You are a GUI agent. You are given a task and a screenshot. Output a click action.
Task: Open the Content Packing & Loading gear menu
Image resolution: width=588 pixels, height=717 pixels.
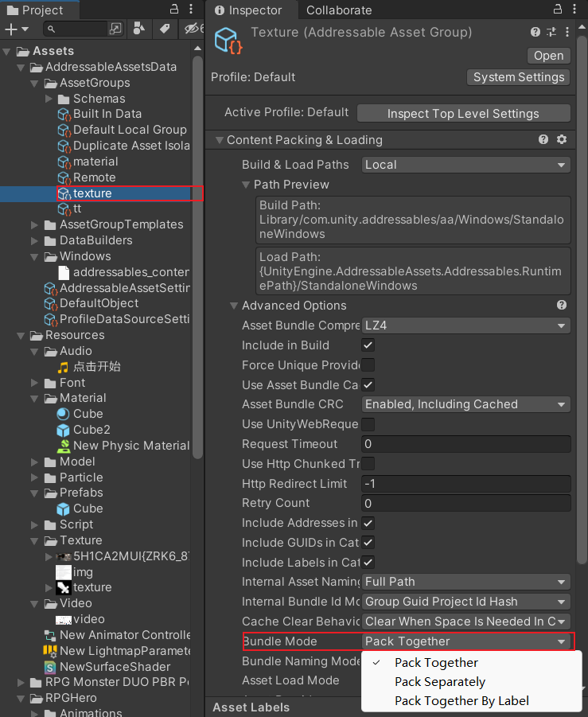(x=562, y=139)
